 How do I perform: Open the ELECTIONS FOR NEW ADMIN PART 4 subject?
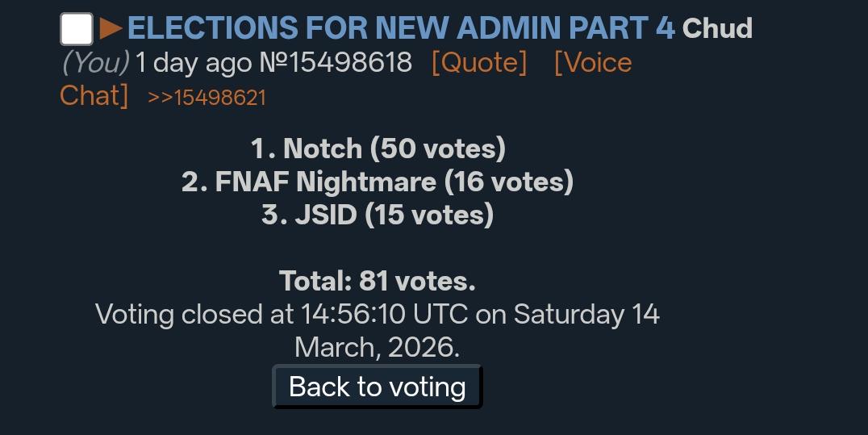(400, 28)
